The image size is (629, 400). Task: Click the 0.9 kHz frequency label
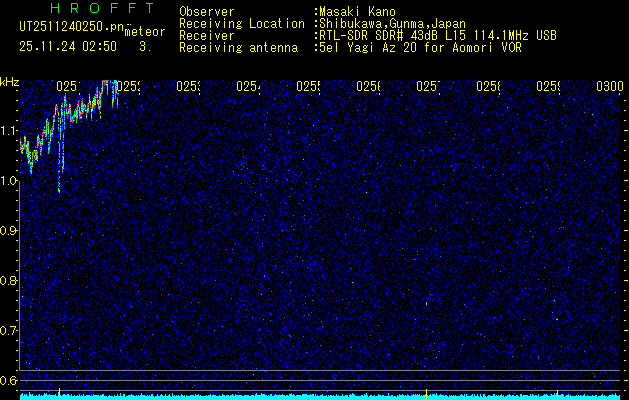[9, 231]
